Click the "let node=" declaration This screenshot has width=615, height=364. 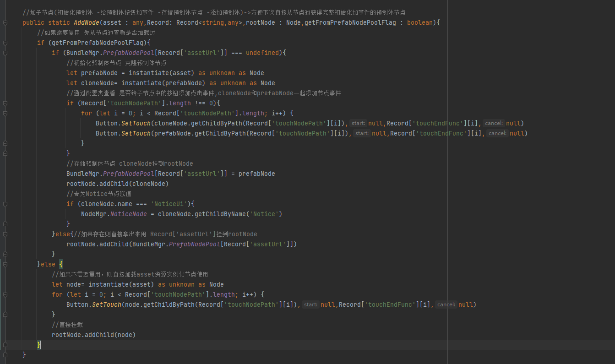pos(68,284)
